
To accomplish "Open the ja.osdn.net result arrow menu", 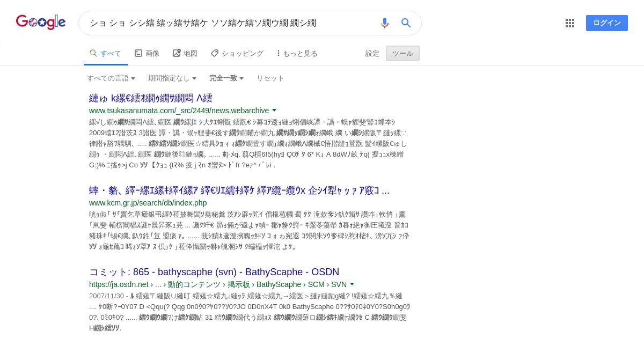I will (352, 284).
